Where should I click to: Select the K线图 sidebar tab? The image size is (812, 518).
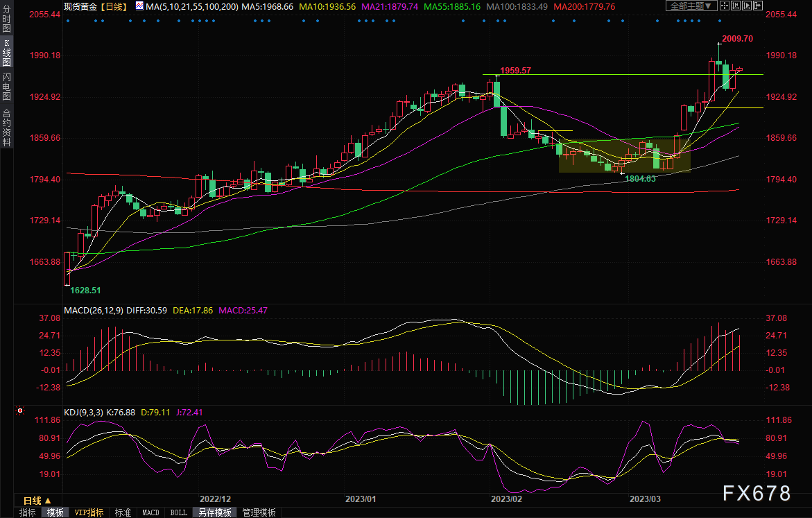click(7, 53)
